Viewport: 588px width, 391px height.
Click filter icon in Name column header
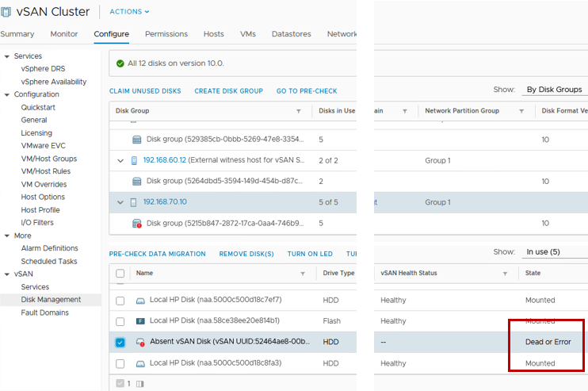[303, 274]
